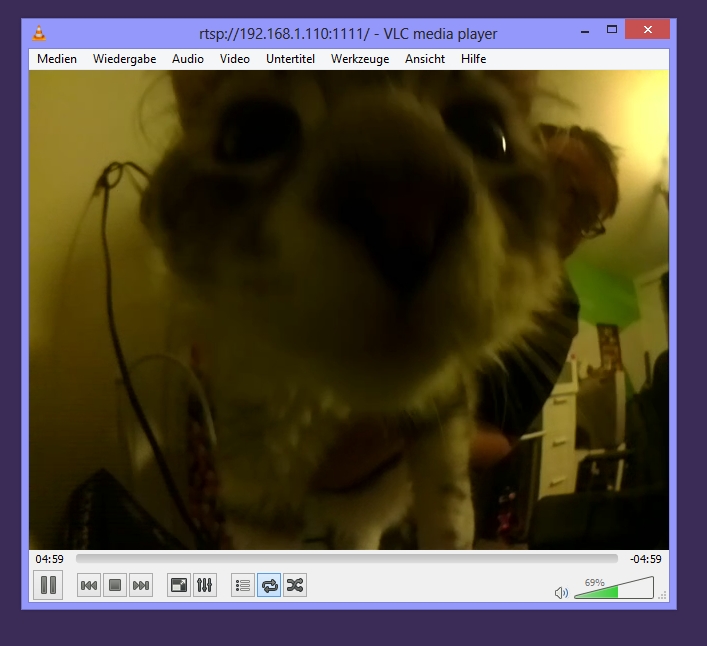Click the VLC cone icon in title bar
707x646 pixels.
[39, 33]
